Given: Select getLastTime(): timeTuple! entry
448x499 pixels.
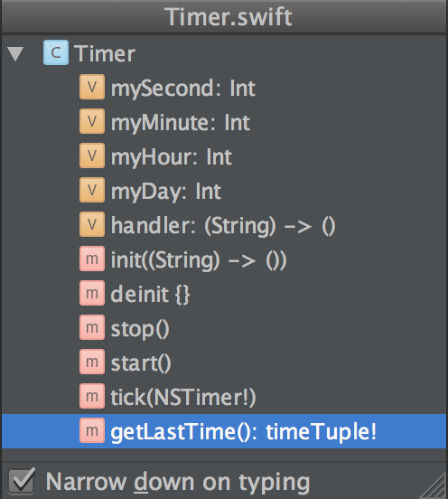Looking at the screenshot, I should point(224,431).
